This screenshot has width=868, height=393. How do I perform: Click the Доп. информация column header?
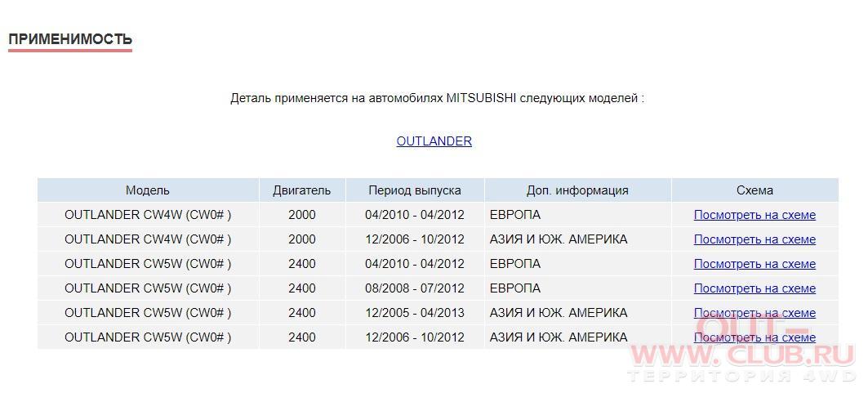577,190
